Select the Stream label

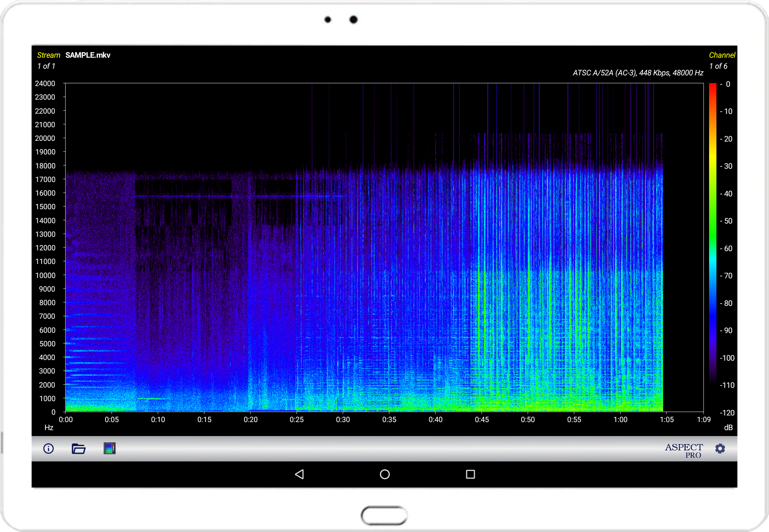(49, 55)
